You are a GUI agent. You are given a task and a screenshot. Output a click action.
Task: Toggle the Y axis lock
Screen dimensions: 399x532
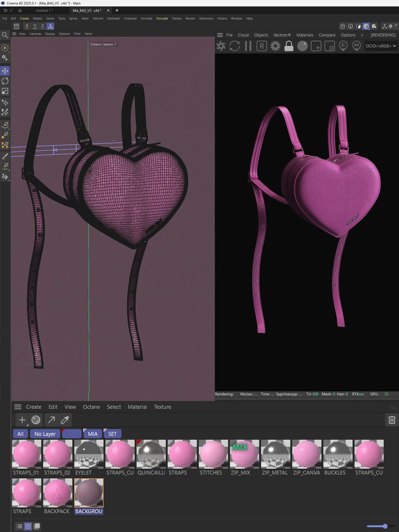pyautogui.click(x=35, y=26)
